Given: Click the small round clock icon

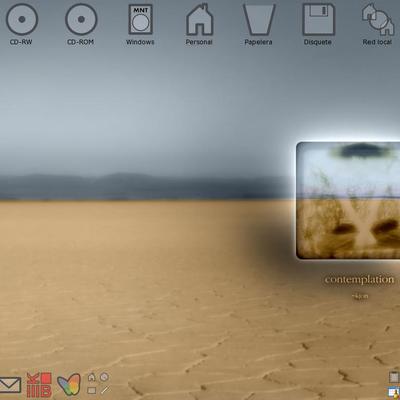Looking at the screenshot, I should (104, 377).
